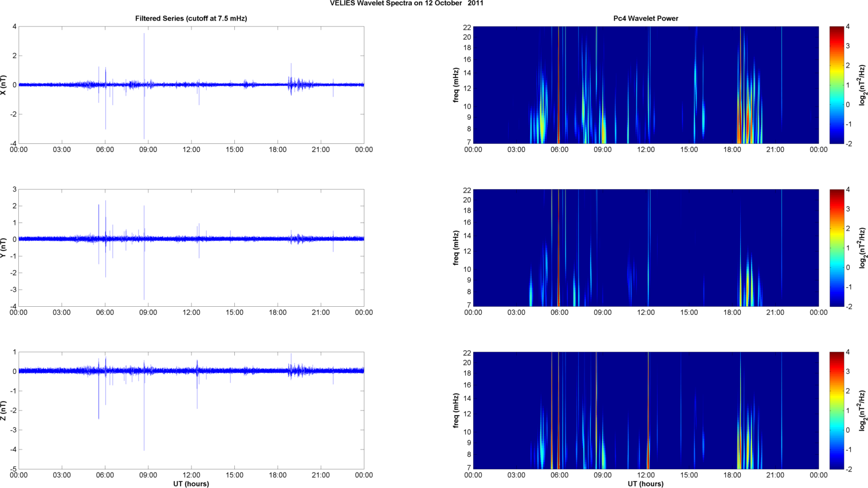Screen dimensions: 868x488
Task: Click the Y (nT) vertical axis label
Action: (x=5, y=248)
